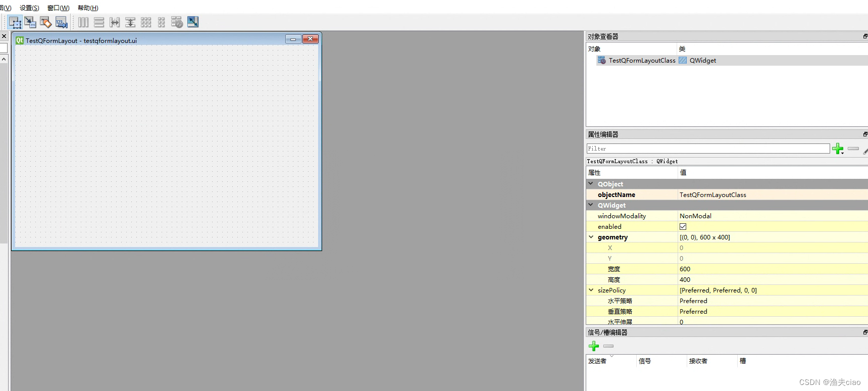Select the windowModality property
Image resolution: width=868 pixels, height=391 pixels.
pyautogui.click(x=622, y=216)
